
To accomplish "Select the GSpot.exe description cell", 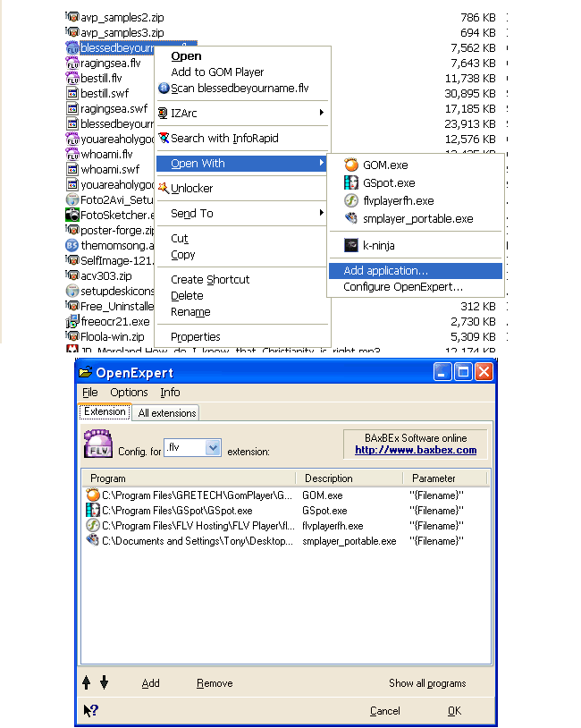I will tap(324, 511).
